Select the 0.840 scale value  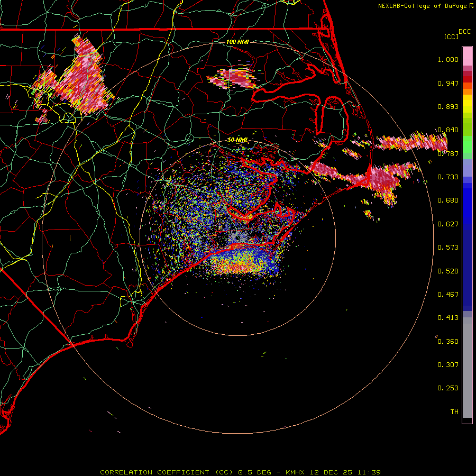[448, 130]
